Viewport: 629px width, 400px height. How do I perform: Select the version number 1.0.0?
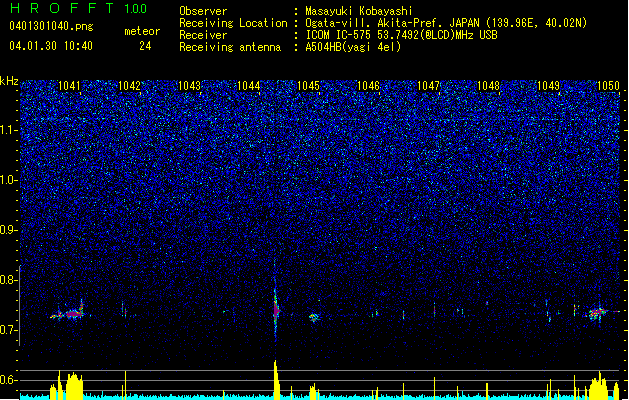click(x=136, y=8)
